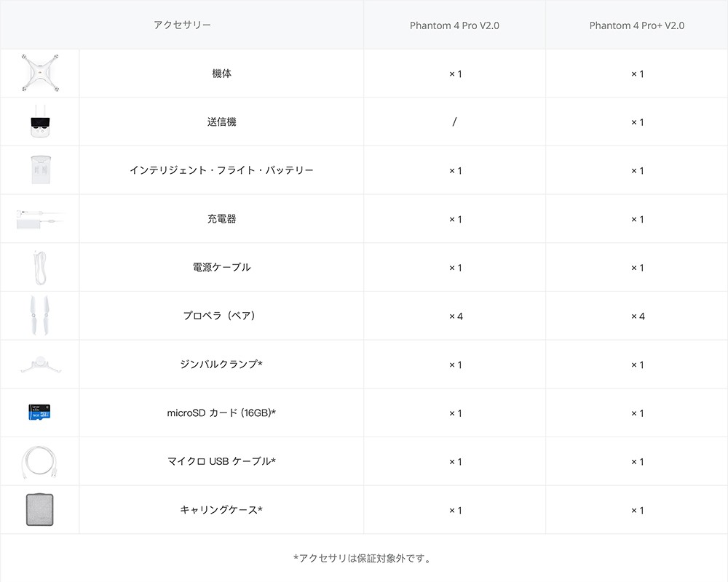Click the remote controller image
Image resolution: width=728 pixels, height=582 pixels.
click(40, 121)
